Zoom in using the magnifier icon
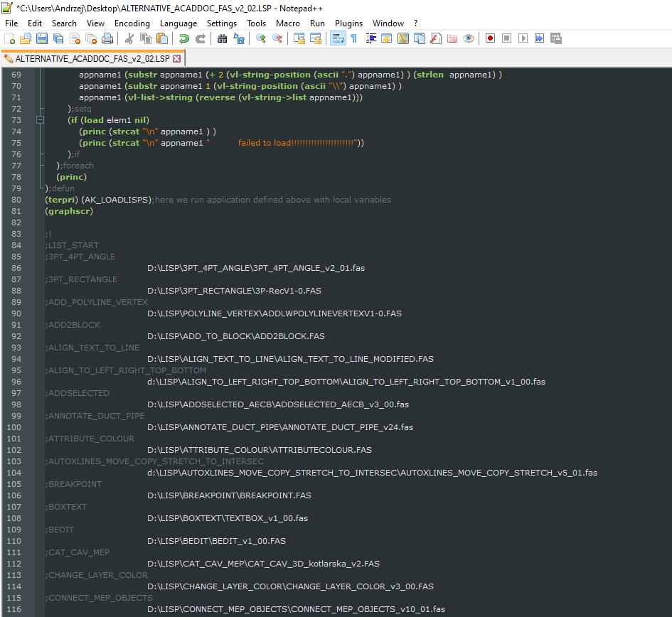672x617 pixels. 260,38
